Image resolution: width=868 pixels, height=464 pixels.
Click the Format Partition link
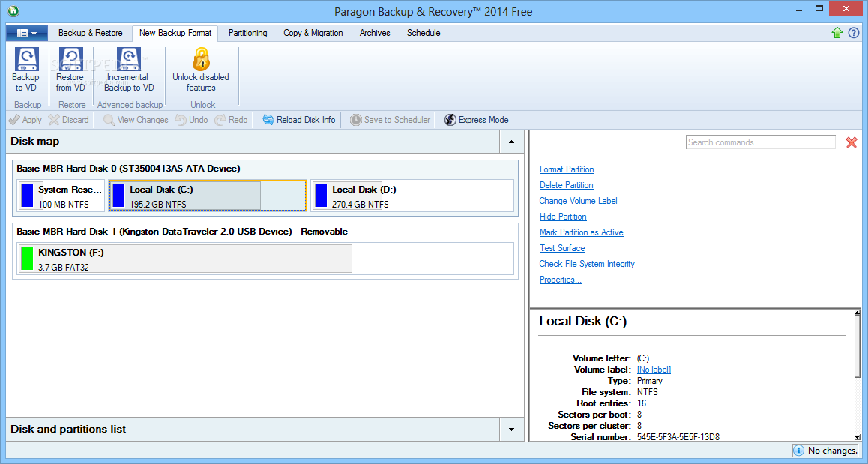567,169
